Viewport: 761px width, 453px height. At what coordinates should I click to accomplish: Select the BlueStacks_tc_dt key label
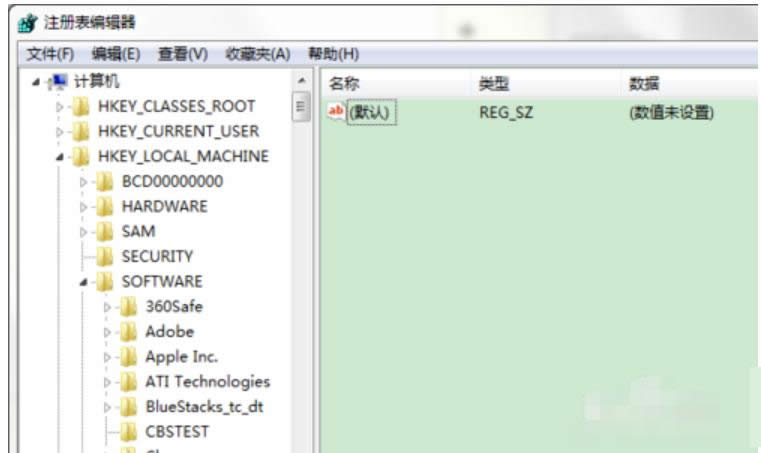click(x=204, y=407)
